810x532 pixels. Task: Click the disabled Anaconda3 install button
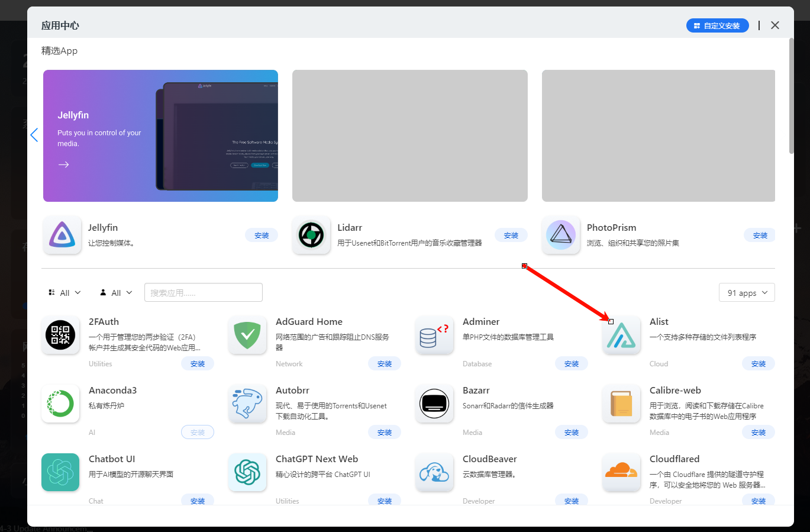(198, 433)
